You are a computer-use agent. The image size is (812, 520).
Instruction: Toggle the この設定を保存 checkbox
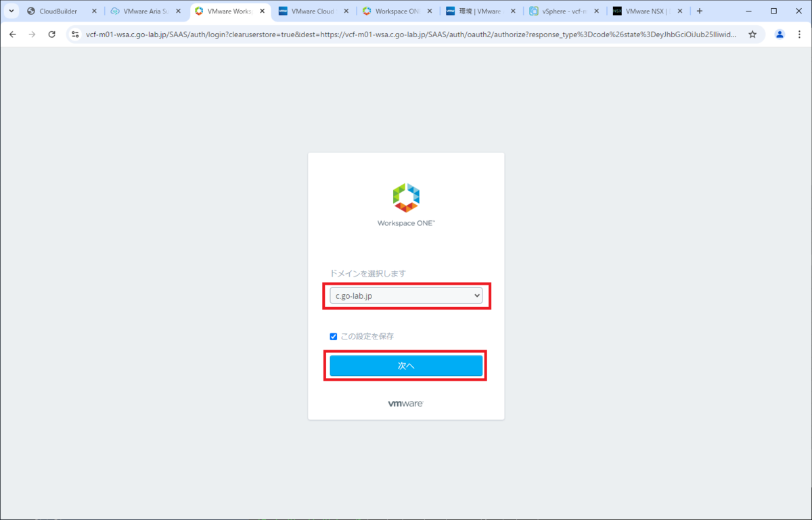333,336
